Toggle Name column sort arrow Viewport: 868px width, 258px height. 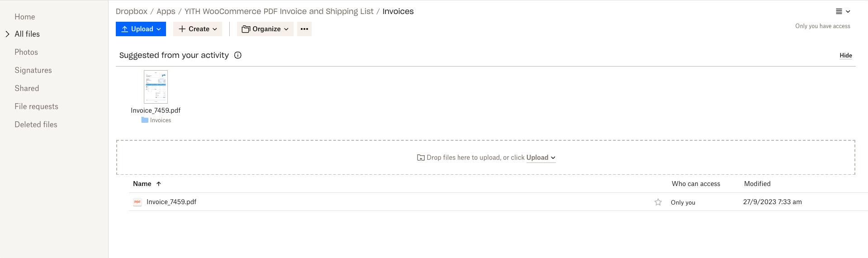(159, 184)
